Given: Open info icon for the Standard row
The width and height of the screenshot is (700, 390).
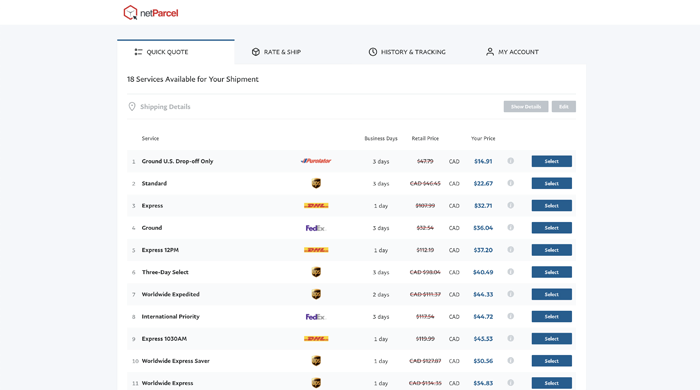Looking at the screenshot, I should pos(511,183).
